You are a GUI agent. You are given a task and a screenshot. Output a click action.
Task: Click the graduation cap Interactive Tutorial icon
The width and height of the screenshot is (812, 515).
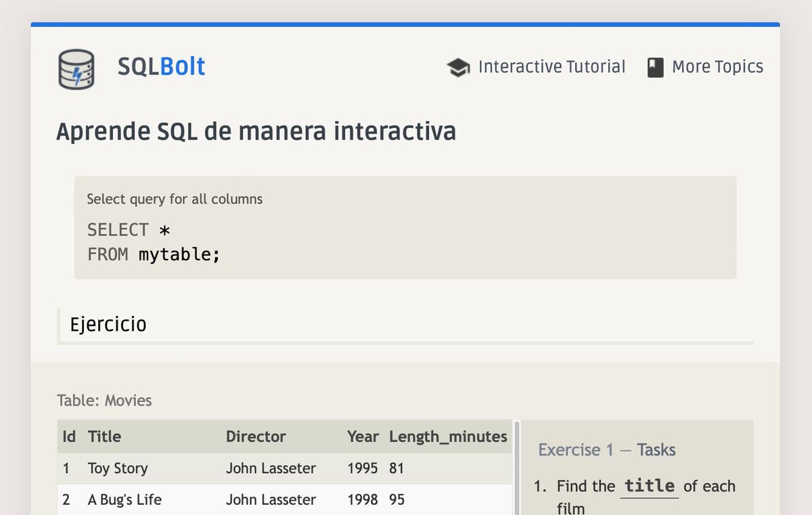coord(459,67)
